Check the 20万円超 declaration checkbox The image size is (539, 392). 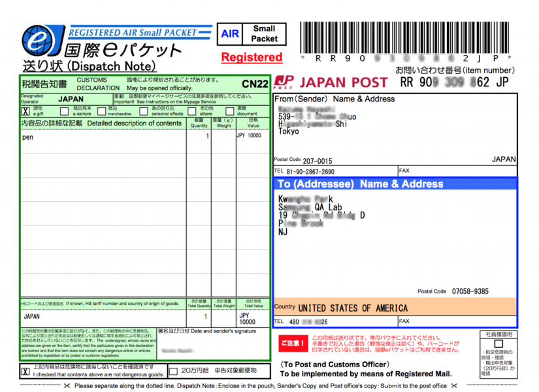[173, 371]
